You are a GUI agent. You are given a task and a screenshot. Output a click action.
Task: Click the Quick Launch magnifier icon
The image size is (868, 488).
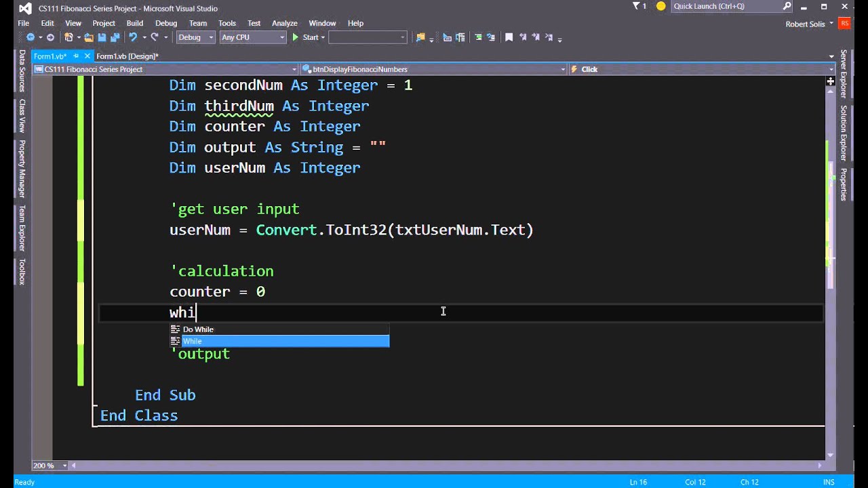787,6
